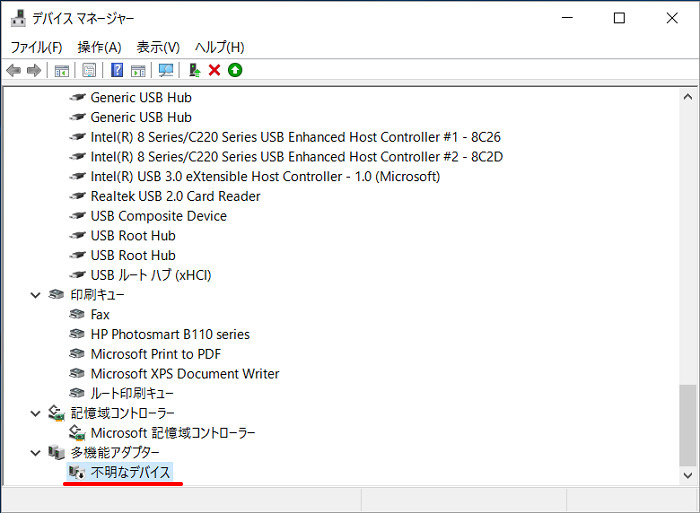Screen dimensions: 700x513
Task: Minimize the Device Manager window
Action: pos(567,18)
